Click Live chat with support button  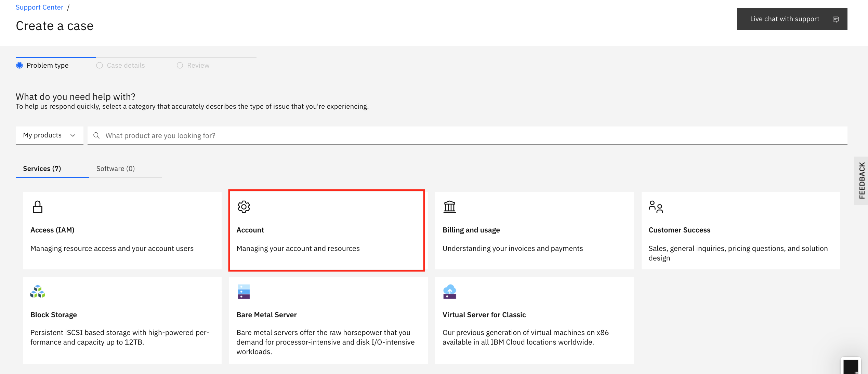(x=785, y=19)
